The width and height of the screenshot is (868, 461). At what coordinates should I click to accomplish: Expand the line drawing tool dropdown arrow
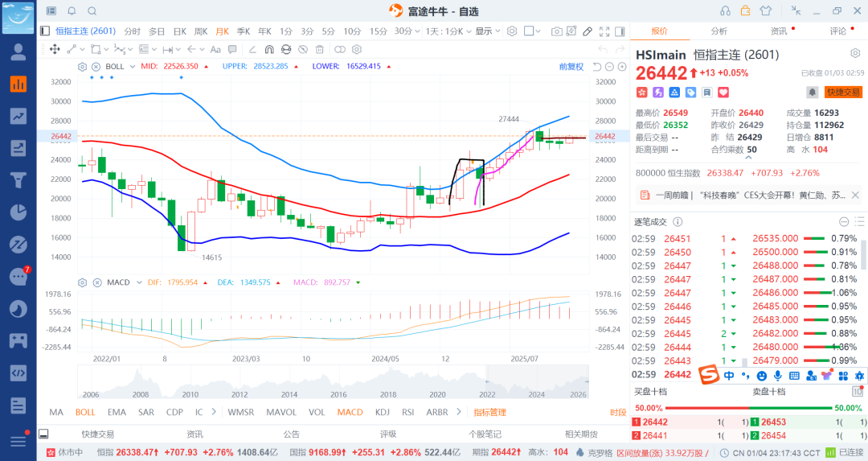click(x=81, y=49)
